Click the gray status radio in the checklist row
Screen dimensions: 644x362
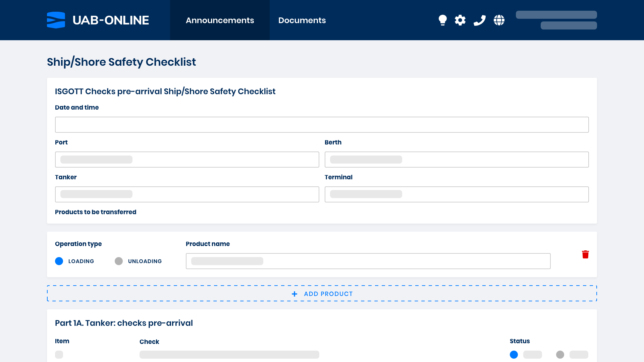[560, 354]
